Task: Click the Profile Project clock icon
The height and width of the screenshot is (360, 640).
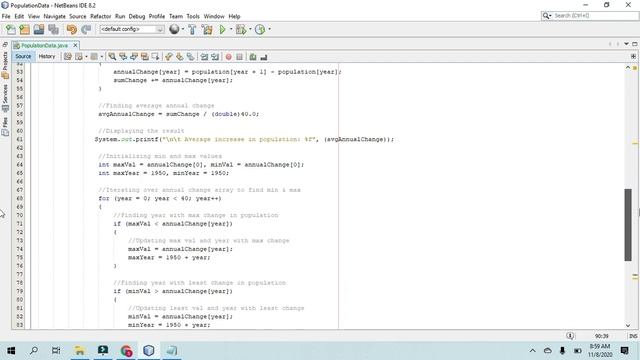Action: point(260,29)
